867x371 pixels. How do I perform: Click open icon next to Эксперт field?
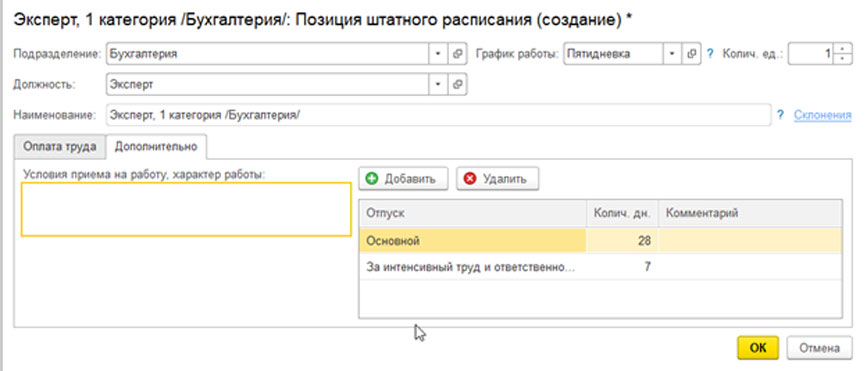[457, 85]
